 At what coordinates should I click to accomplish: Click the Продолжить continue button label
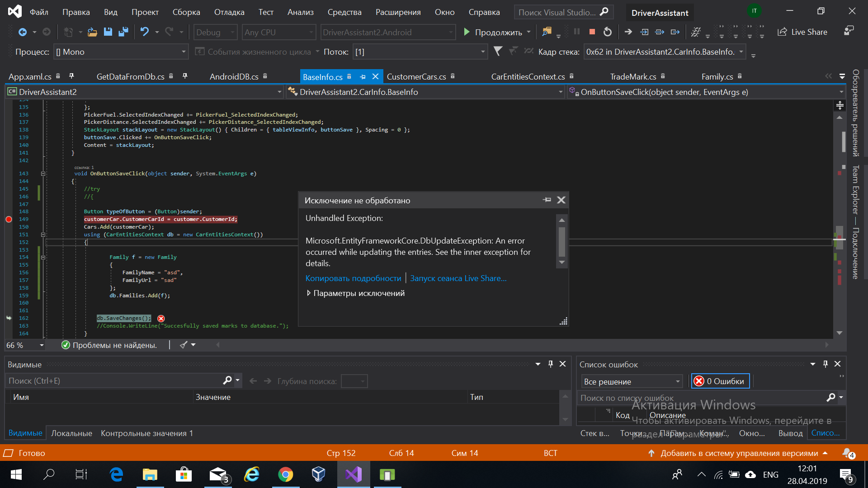pyautogui.click(x=499, y=32)
